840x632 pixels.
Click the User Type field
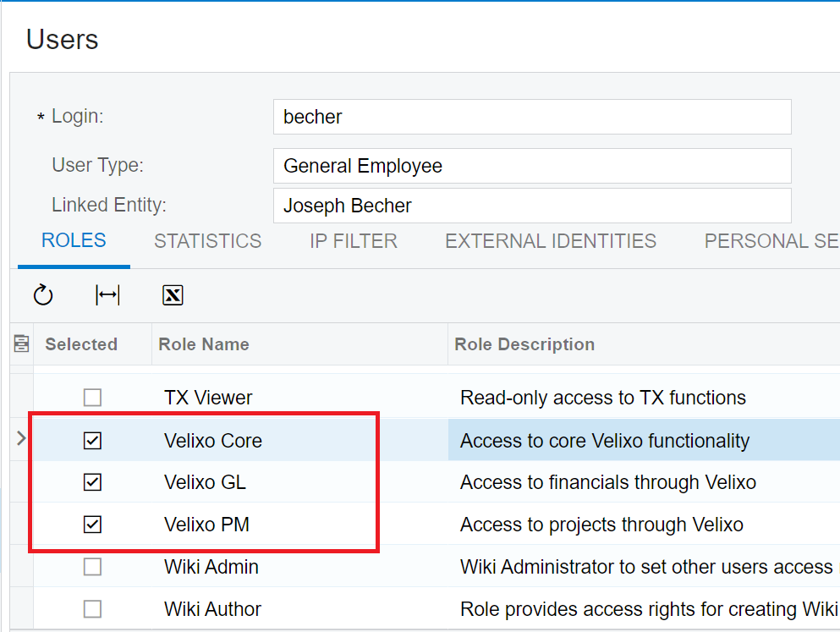[x=532, y=166]
